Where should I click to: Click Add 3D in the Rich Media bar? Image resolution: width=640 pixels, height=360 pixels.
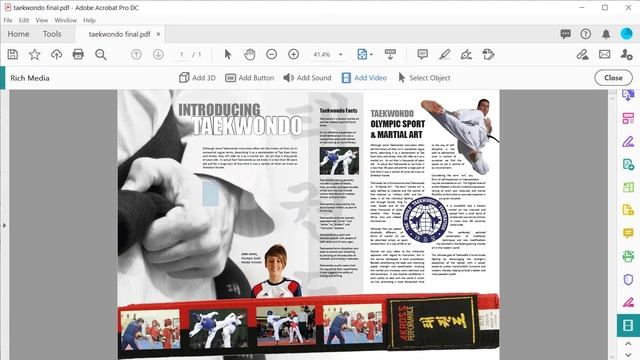[197, 78]
